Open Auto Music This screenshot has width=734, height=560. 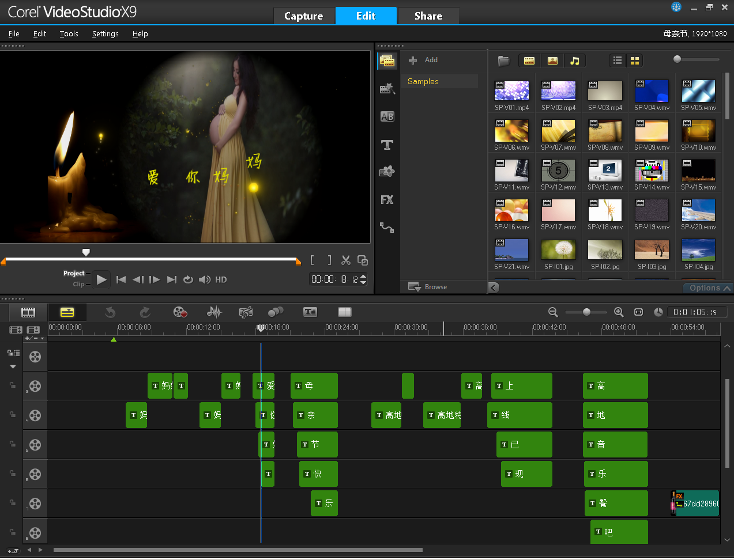(x=246, y=312)
